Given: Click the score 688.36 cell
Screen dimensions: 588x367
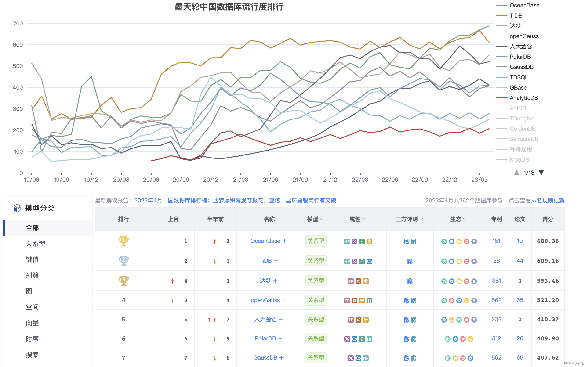Looking at the screenshot, I should pyautogui.click(x=548, y=241).
